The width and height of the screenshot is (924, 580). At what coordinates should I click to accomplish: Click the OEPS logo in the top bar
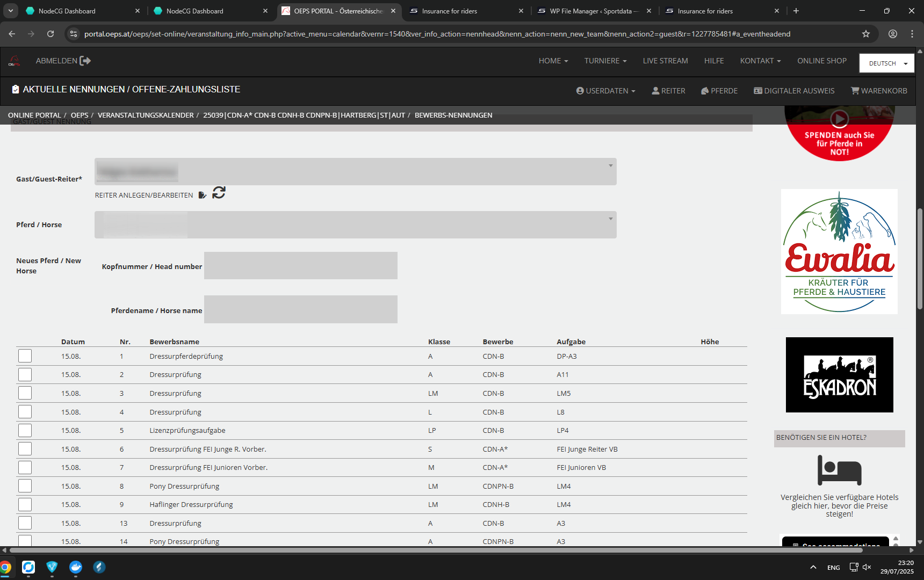pyautogui.click(x=15, y=61)
